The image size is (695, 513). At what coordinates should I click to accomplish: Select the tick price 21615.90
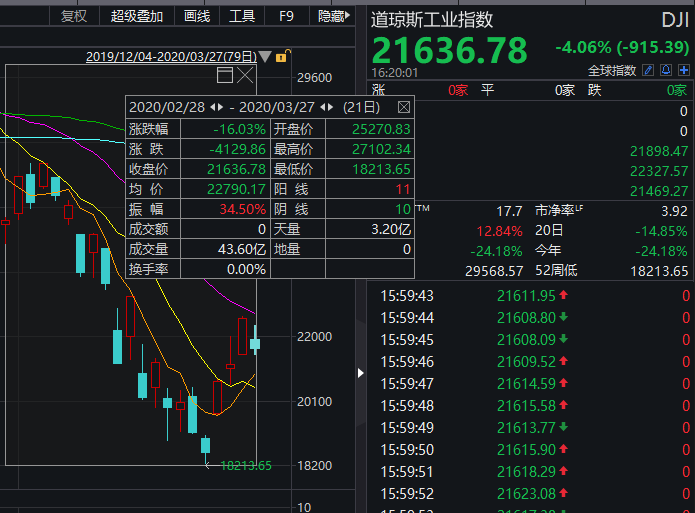click(526, 450)
